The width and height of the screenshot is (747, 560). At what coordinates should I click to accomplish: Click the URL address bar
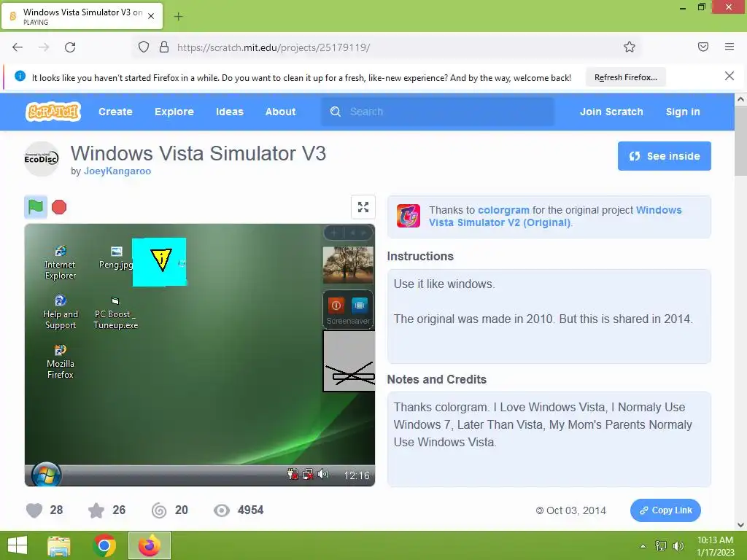click(x=386, y=47)
